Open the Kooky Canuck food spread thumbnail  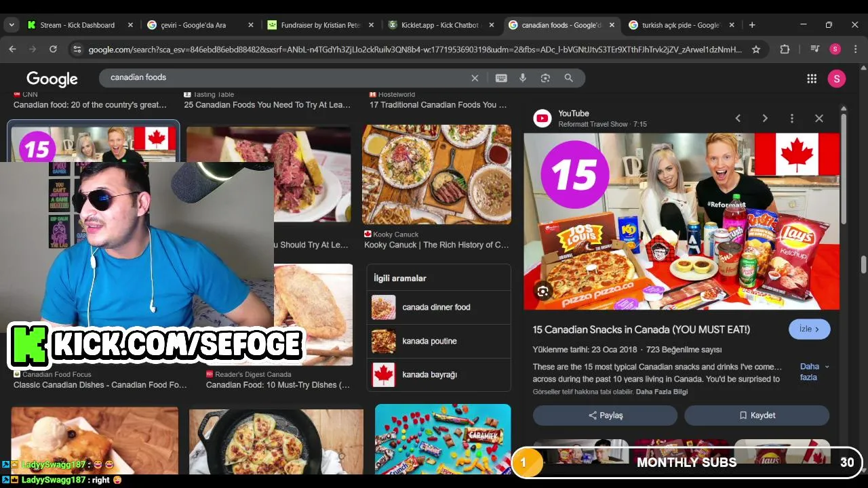[437, 174]
